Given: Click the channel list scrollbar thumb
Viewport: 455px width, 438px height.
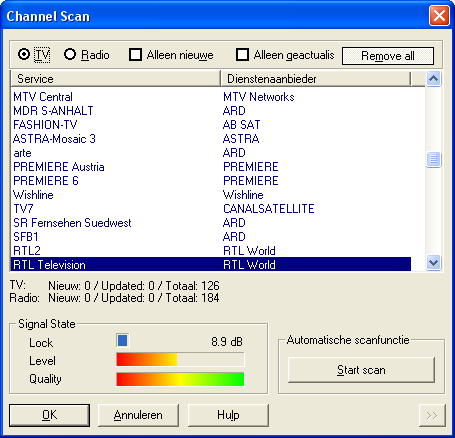Looking at the screenshot, I should (x=433, y=159).
